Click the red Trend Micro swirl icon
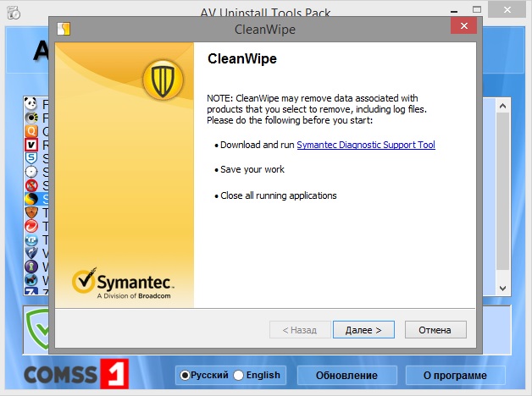This screenshot has height=396, width=532. click(x=31, y=226)
